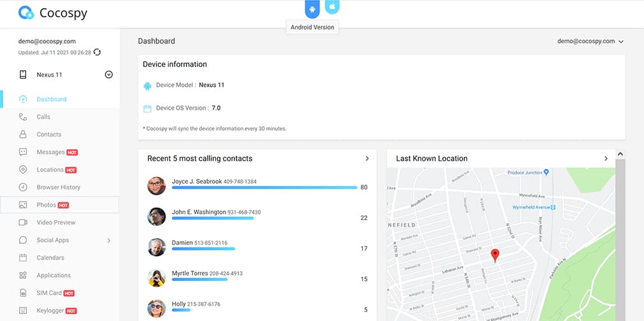Click the Wynnefield Avenue station marker
Viewport: 644px width, 321px height.
[x=553, y=207]
